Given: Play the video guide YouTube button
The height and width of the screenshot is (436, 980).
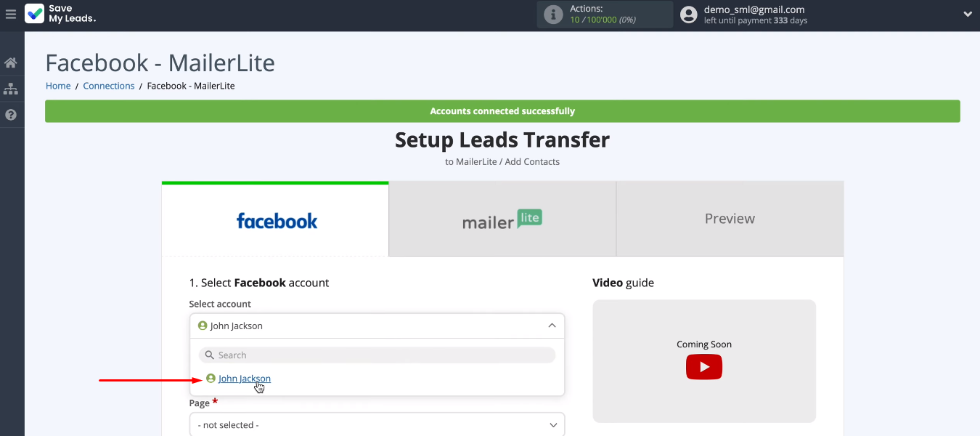Looking at the screenshot, I should tap(703, 367).
